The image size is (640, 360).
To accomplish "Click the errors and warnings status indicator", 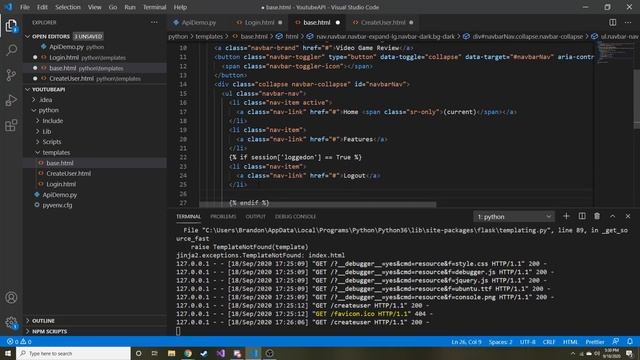I will 19,342.
